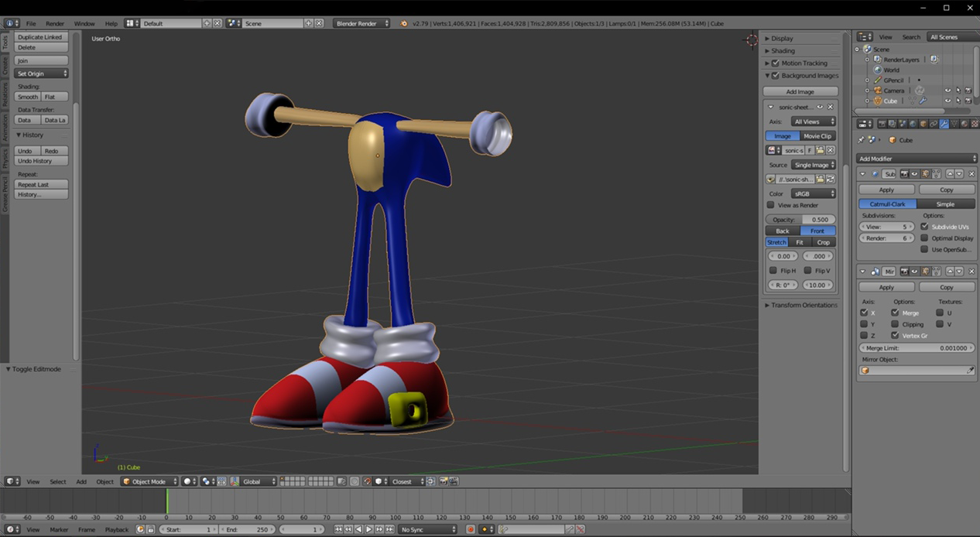Click the play animation button in timeline
The height and width of the screenshot is (537, 980).
[x=369, y=529]
